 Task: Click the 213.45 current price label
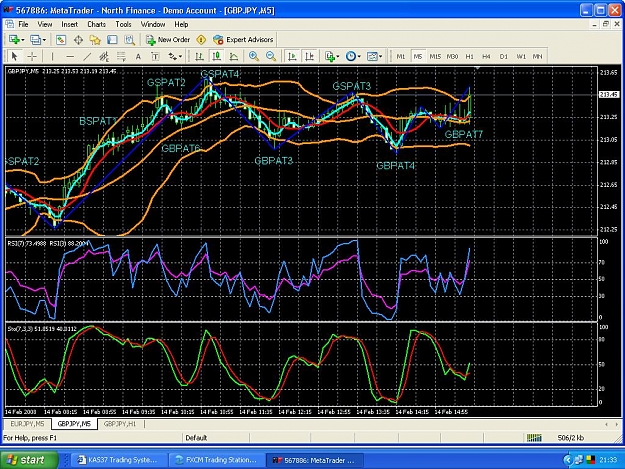pos(609,94)
